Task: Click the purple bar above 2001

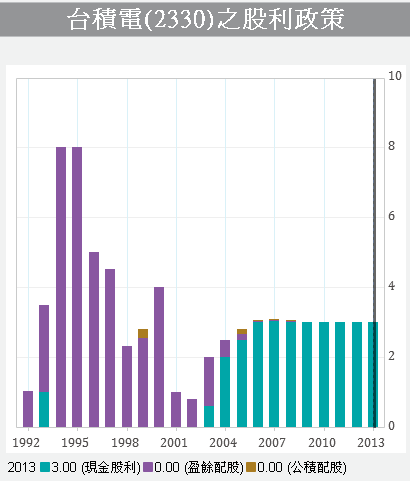Action: click(176, 410)
